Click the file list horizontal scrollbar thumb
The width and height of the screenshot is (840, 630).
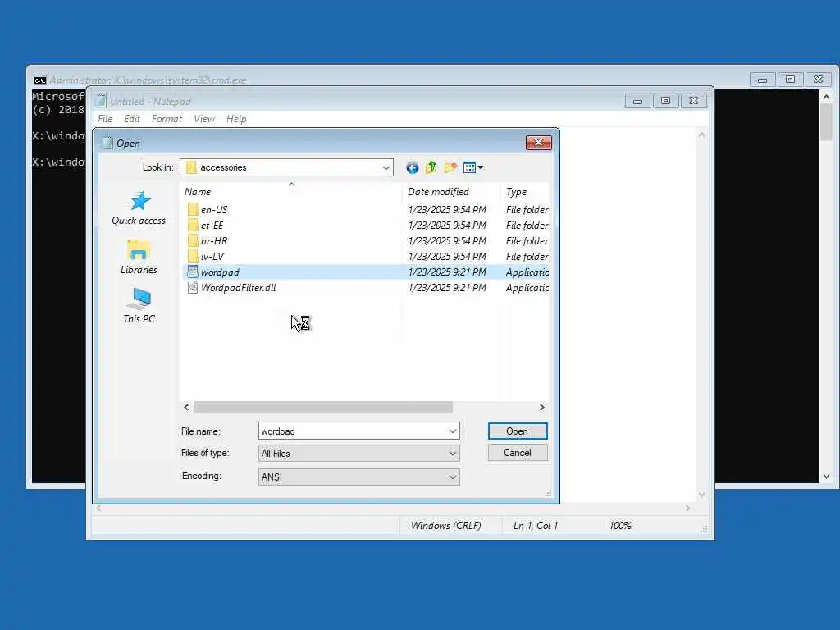(323, 408)
